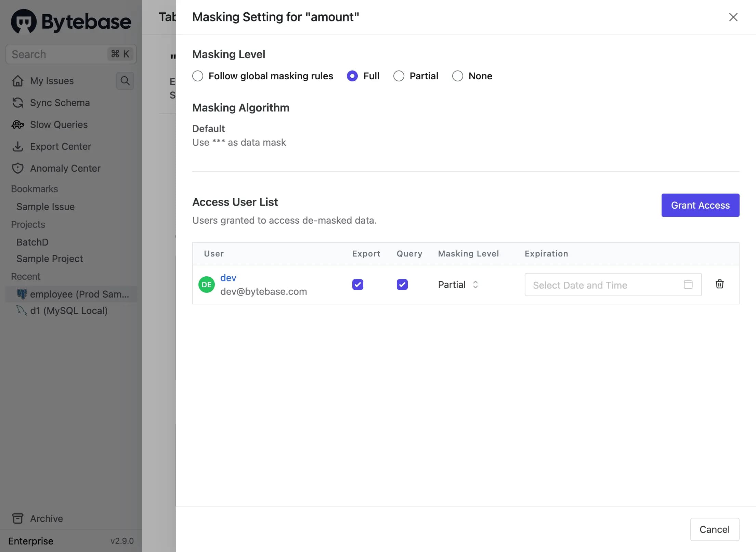Toggle Export checkbox for dev user
The width and height of the screenshot is (756, 552).
coord(357,285)
